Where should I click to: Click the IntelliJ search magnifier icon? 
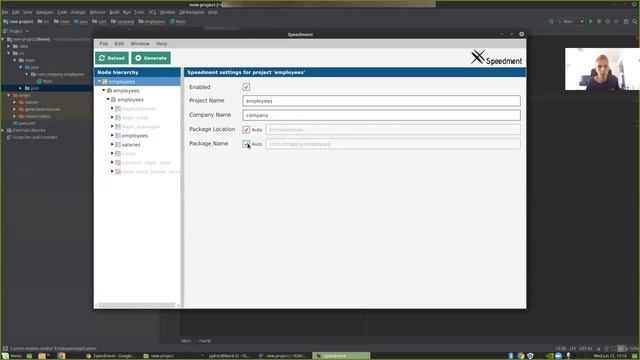pos(635,21)
